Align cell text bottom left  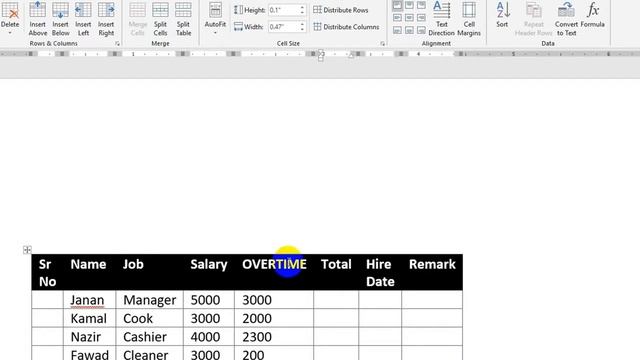pos(397,30)
